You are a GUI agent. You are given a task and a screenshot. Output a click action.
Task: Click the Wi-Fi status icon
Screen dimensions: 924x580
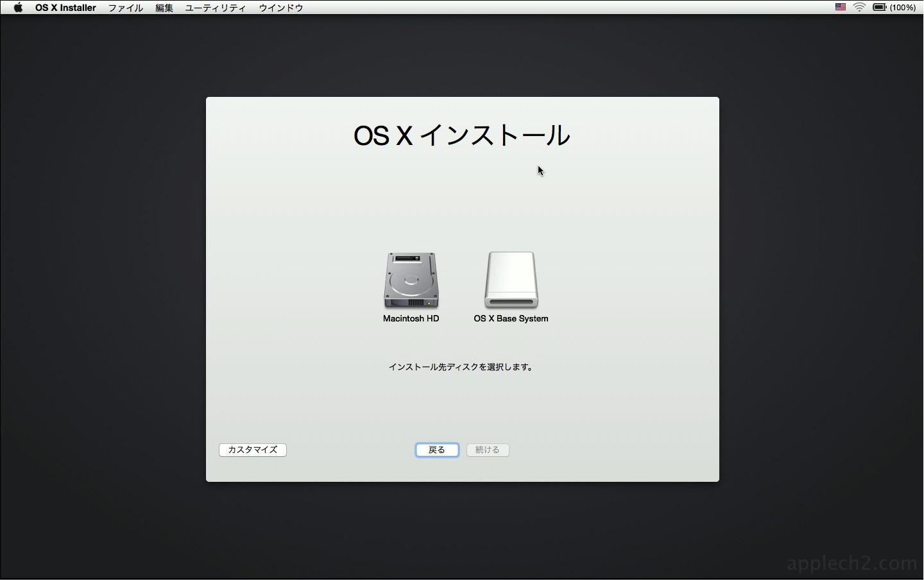click(860, 8)
